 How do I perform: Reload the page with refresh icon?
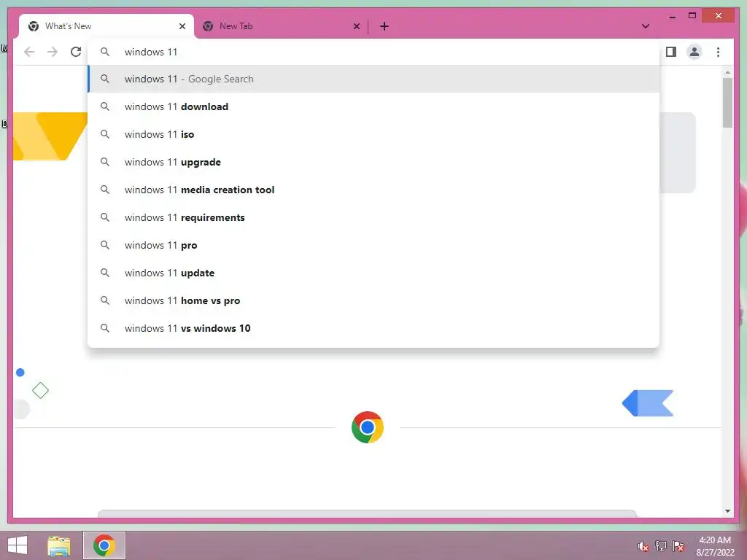76,52
